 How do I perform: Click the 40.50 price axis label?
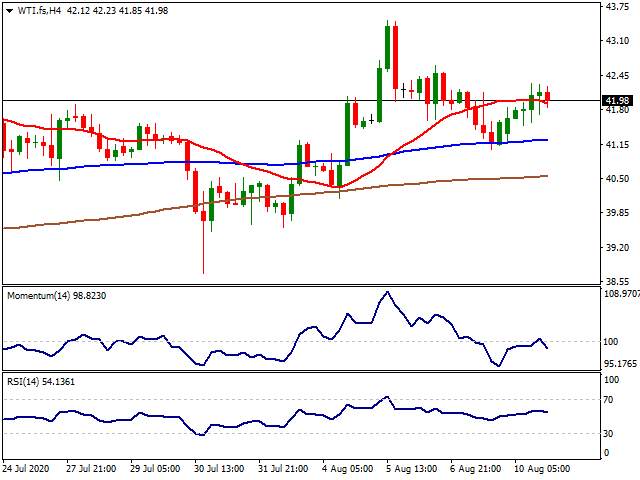coord(617,179)
